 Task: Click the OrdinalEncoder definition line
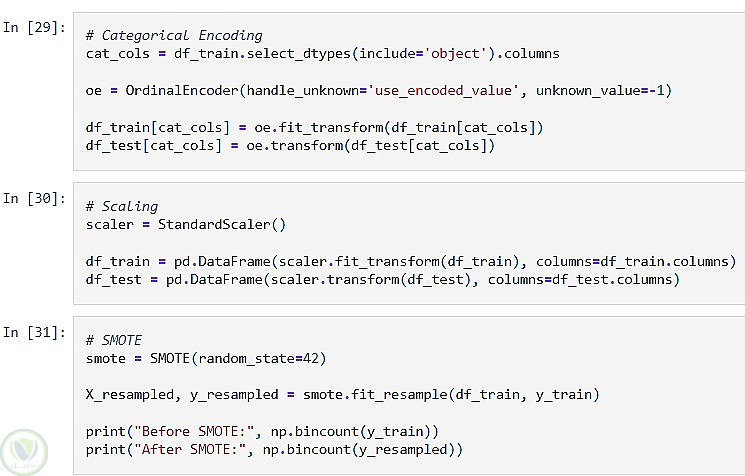pos(378,90)
